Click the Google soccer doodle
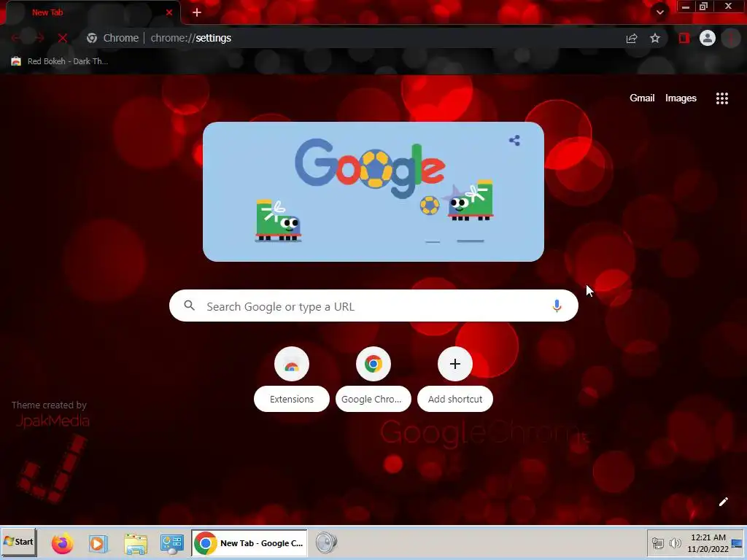Image resolution: width=747 pixels, height=560 pixels. (373, 192)
